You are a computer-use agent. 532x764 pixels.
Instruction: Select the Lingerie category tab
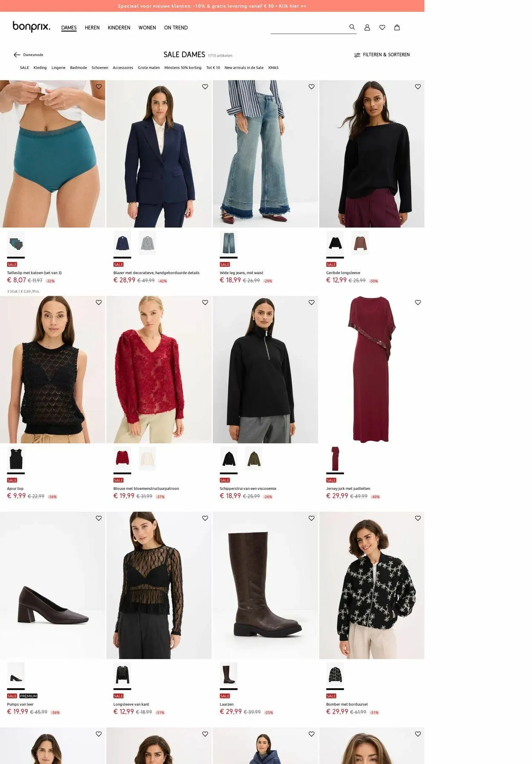[x=58, y=68]
